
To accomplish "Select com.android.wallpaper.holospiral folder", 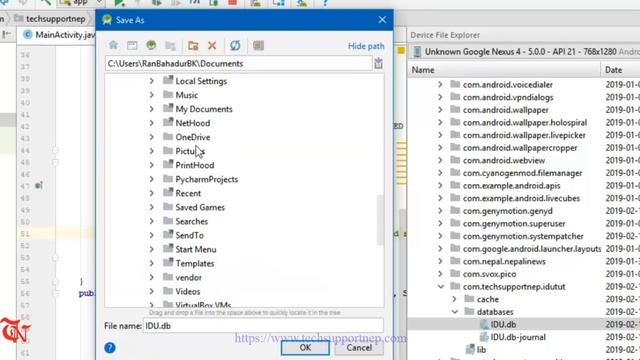I will coord(524,122).
